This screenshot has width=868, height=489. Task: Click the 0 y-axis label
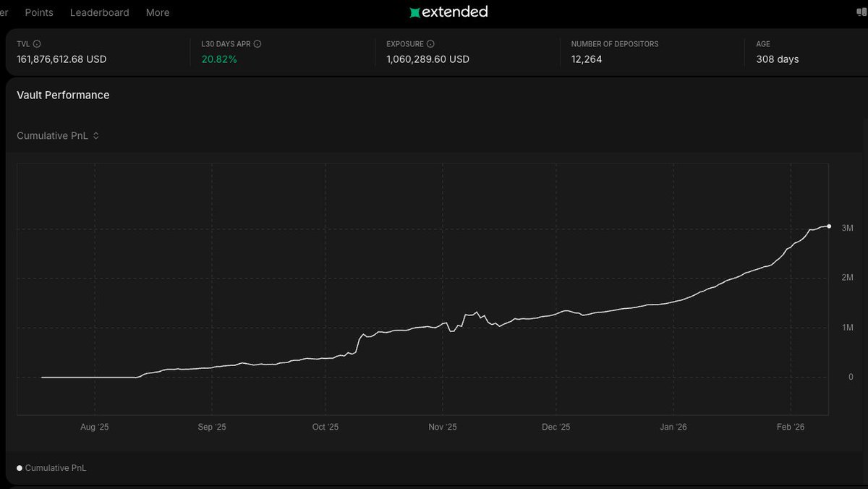[x=851, y=377]
